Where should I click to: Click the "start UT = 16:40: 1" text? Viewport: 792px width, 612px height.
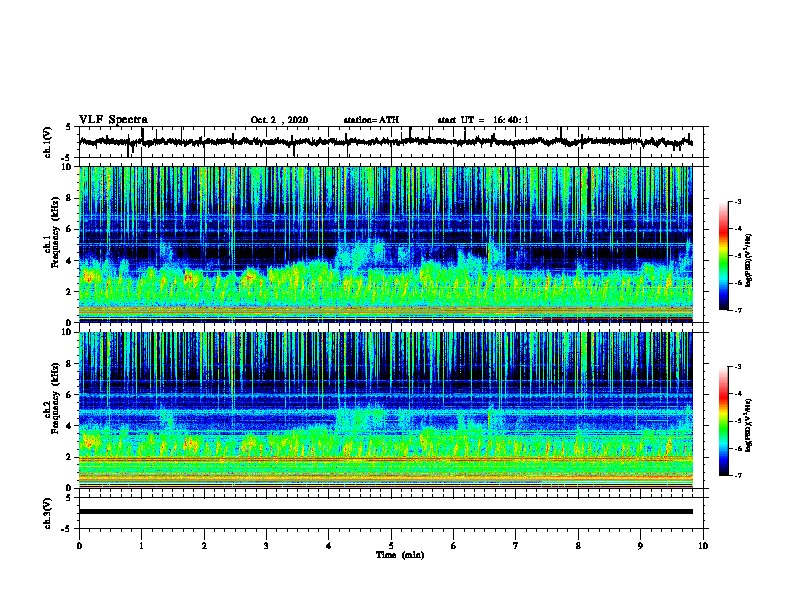(483, 120)
